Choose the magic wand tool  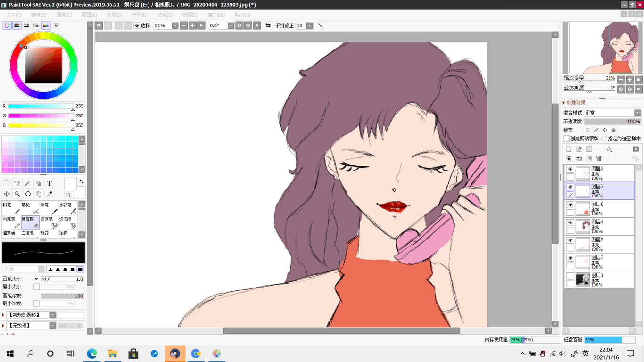(28, 183)
